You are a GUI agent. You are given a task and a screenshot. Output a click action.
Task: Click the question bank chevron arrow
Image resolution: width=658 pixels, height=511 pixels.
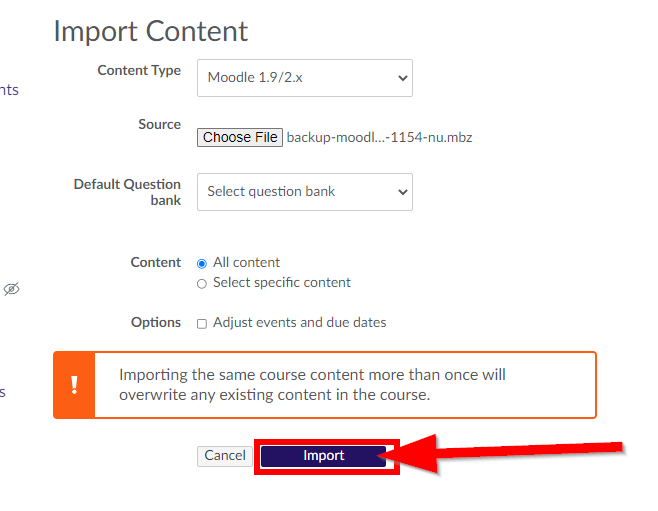coord(402,192)
